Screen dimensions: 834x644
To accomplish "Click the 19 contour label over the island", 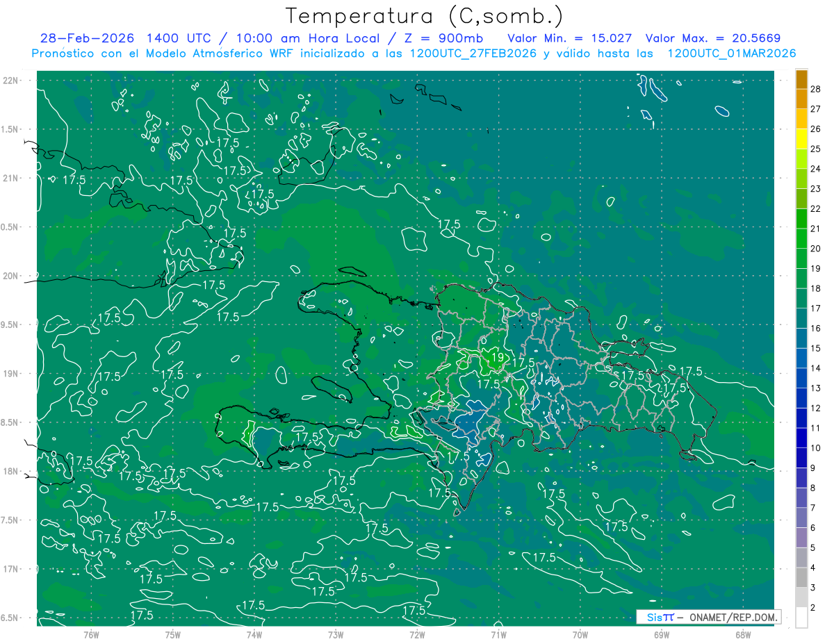I will click(498, 358).
